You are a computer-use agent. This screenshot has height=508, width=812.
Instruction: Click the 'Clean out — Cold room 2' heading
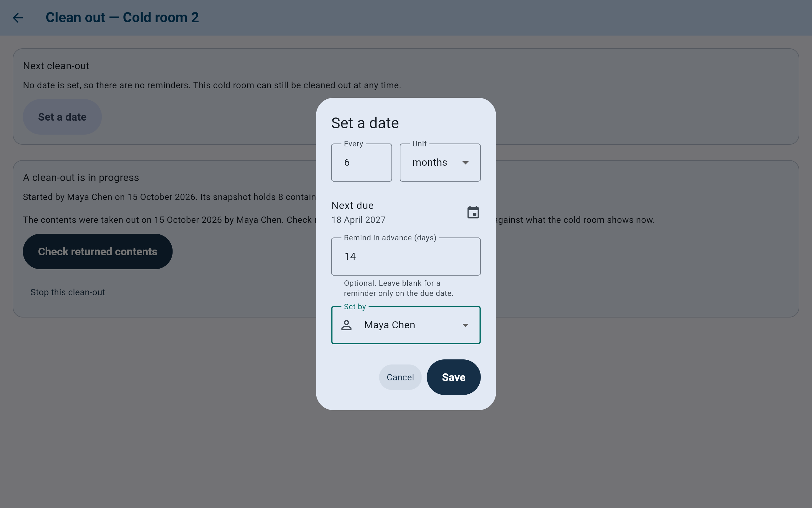pyautogui.click(x=122, y=17)
